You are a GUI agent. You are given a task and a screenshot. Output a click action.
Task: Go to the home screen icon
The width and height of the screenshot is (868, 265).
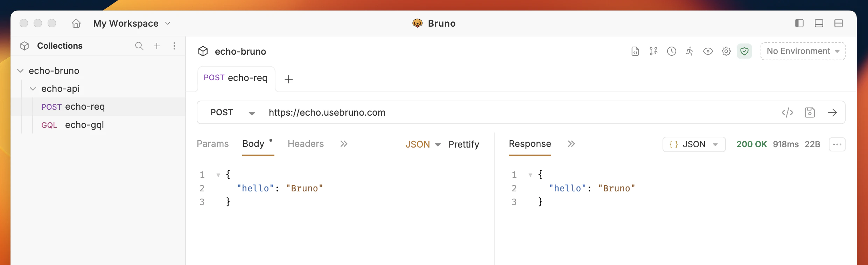pyautogui.click(x=76, y=23)
